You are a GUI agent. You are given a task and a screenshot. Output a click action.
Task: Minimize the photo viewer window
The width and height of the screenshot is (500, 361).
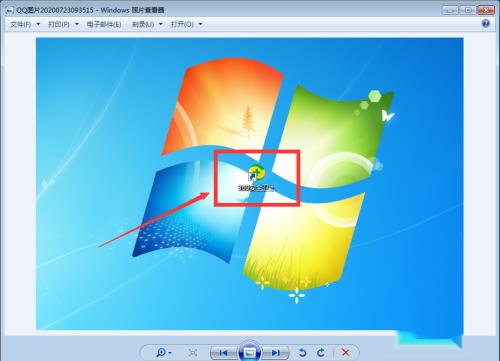point(450,10)
